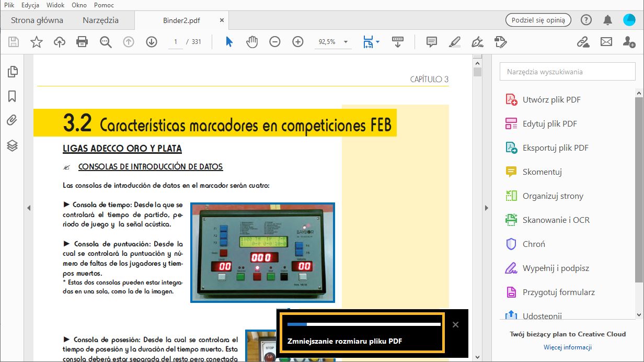Go to the previous page with the up arrow

pyautogui.click(x=129, y=42)
